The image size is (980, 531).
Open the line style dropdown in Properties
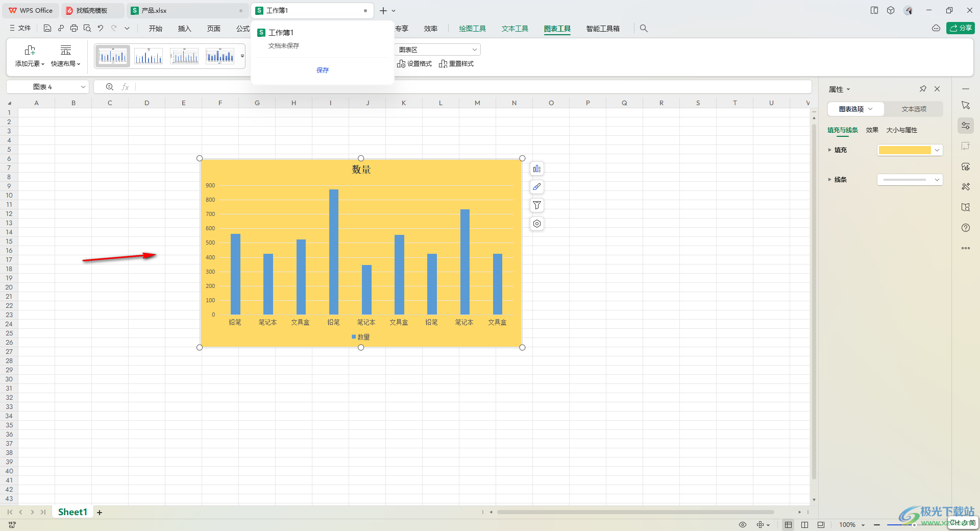pyautogui.click(x=937, y=180)
